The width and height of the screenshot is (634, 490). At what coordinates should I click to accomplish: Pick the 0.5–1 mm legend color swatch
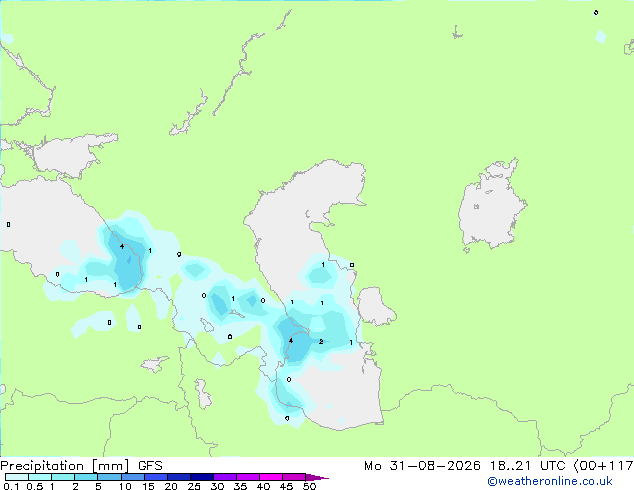[x=40, y=477]
